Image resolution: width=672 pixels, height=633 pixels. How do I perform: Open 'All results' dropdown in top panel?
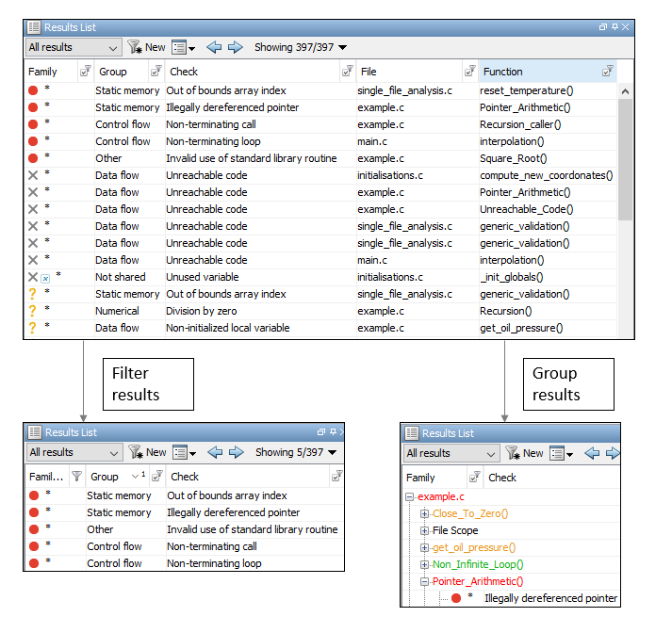(x=74, y=47)
